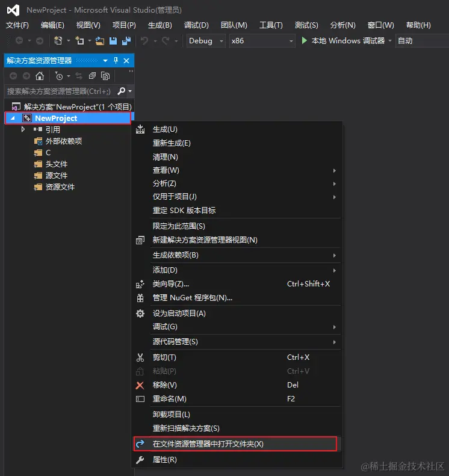
Task: Open the 生成(B) menu in menu bar
Action: pos(160,25)
